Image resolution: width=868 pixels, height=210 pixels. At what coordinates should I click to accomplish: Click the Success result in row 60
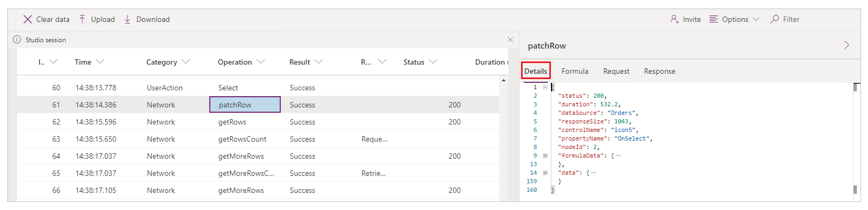click(x=302, y=88)
